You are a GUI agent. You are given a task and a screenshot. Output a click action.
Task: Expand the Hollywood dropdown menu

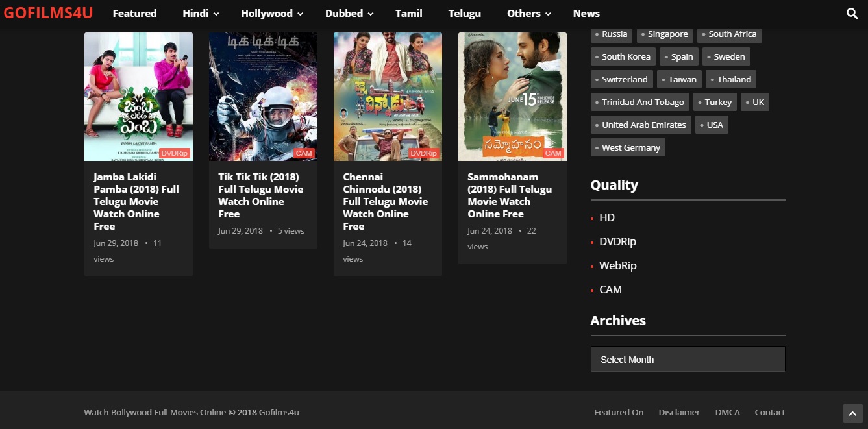tap(271, 14)
